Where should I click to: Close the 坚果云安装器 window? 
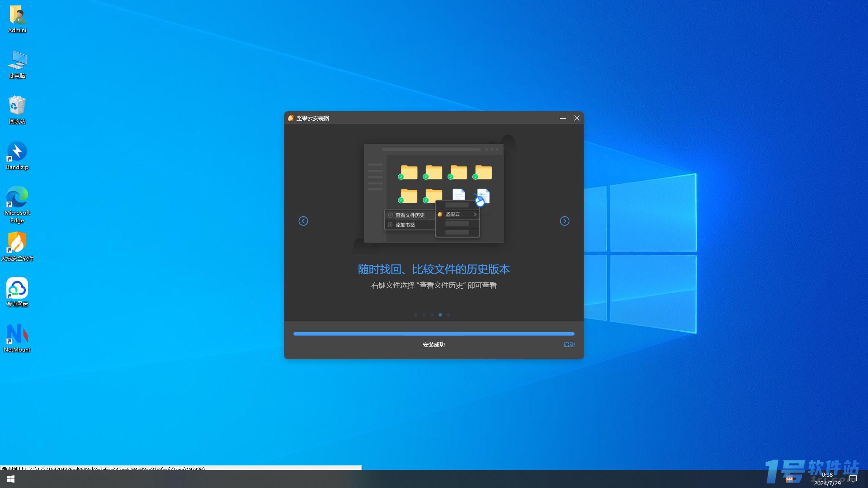click(577, 118)
